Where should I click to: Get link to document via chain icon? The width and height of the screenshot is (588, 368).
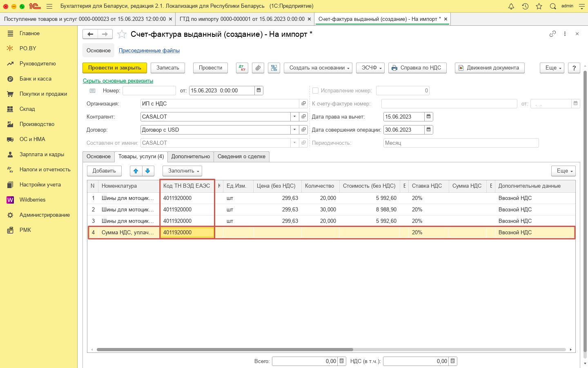pos(552,34)
